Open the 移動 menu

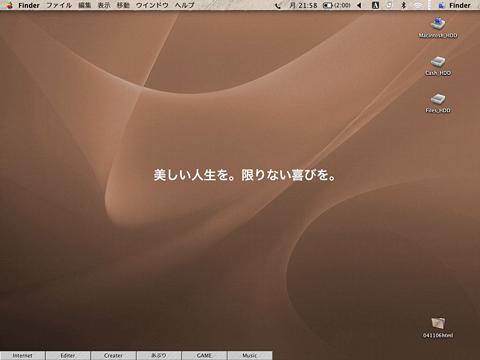coord(123,5)
